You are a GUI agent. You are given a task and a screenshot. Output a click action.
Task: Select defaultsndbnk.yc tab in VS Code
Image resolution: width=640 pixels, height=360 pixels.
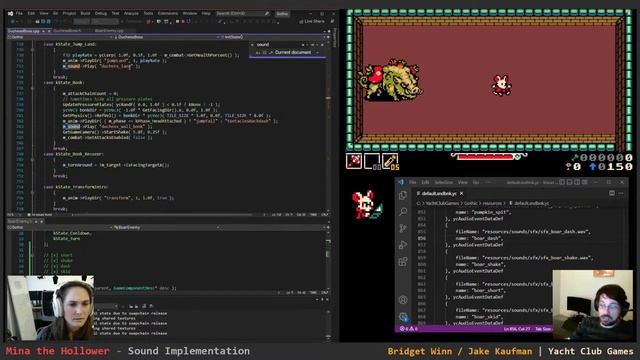tap(440, 193)
